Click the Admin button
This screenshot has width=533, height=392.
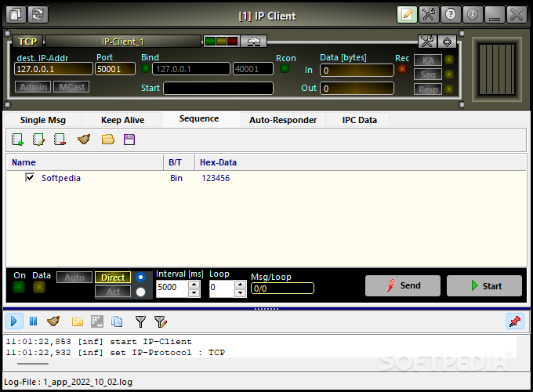(33, 87)
